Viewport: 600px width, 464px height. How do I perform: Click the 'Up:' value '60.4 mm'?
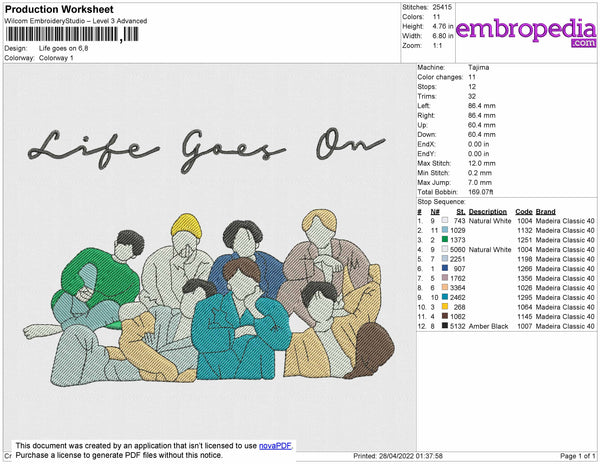click(x=481, y=125)
